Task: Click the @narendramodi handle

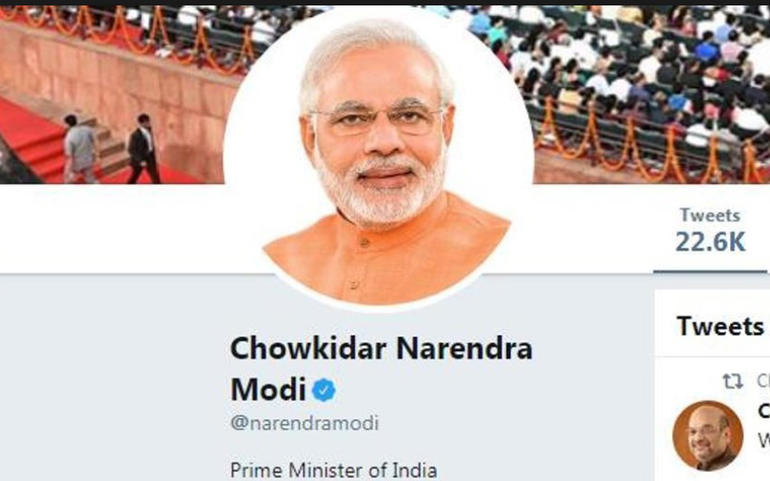Action: tap(304, 423)
